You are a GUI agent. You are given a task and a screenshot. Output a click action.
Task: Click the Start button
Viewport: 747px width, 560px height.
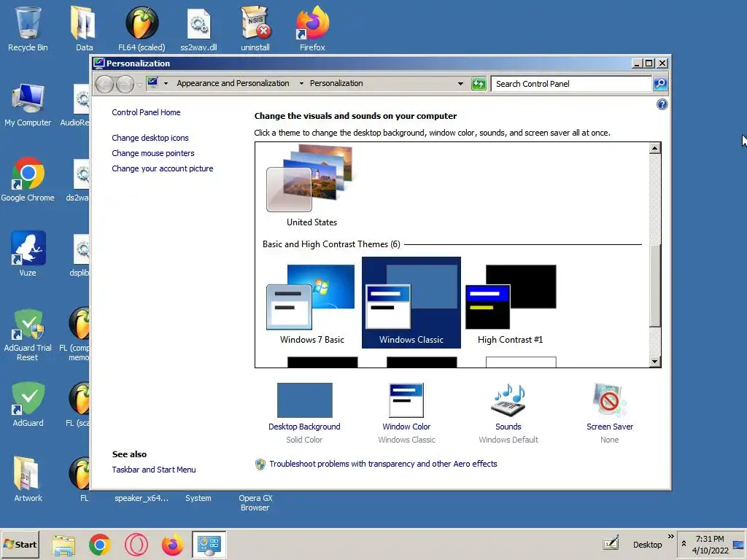(x=20, y=544)
